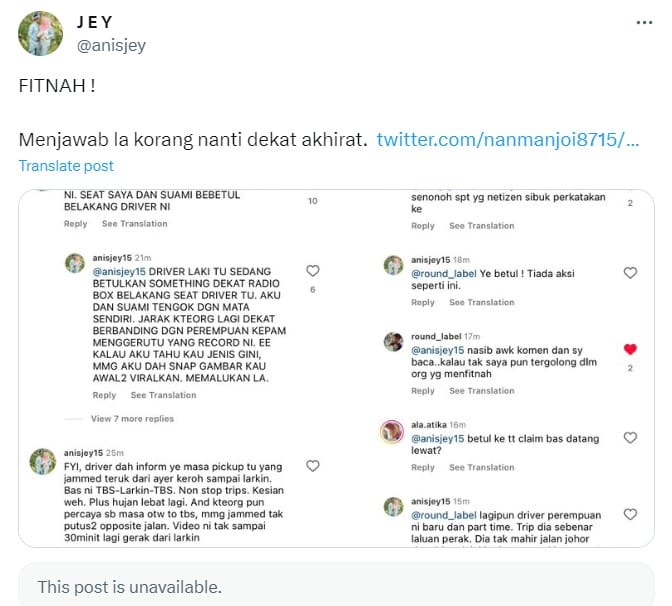Screen dimensions: 672x606
Task: Like the 'Ye betul' reply heart
Action: click(x=630, y=273)
